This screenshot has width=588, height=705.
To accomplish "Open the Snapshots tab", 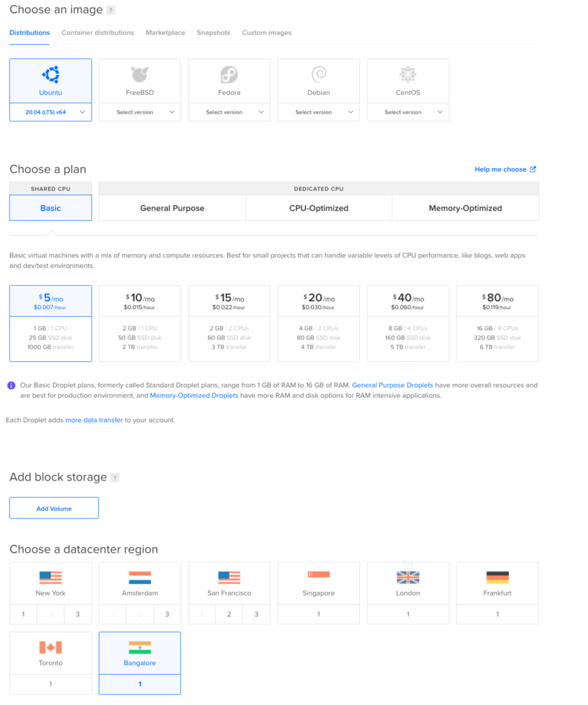I will pyautogui.click(x=213, y=33).
